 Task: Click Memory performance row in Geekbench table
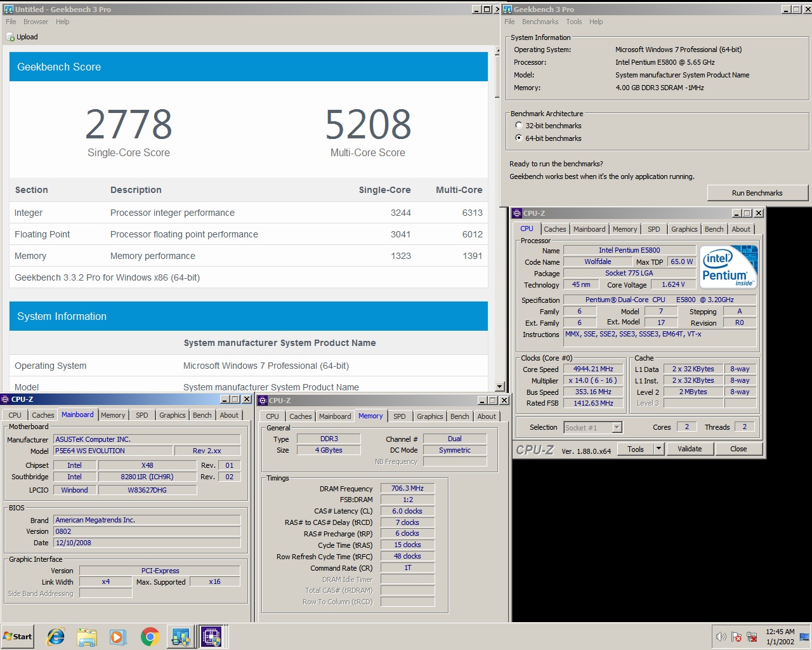pos(249,256)
